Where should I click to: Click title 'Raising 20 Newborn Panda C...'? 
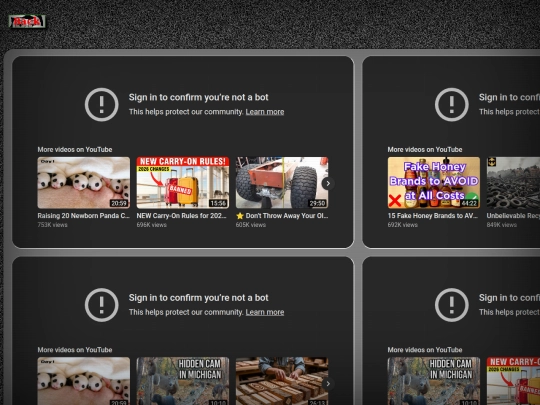click(83, 216)
